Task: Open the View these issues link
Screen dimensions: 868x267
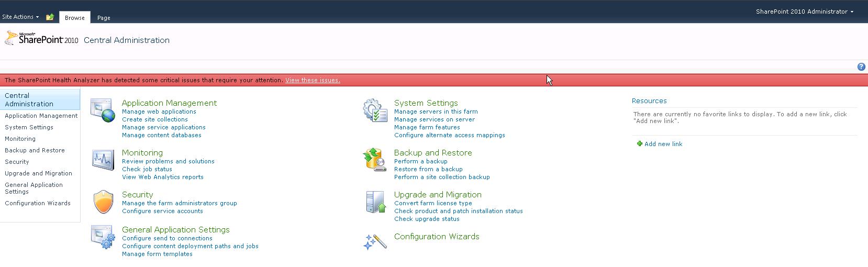Action: pos(313,80)
